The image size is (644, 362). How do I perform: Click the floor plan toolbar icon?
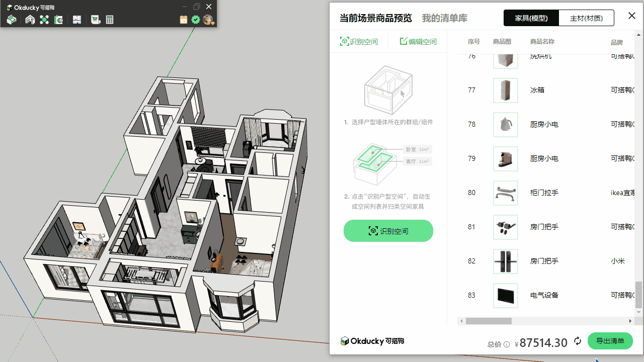(x=77, y=20)
